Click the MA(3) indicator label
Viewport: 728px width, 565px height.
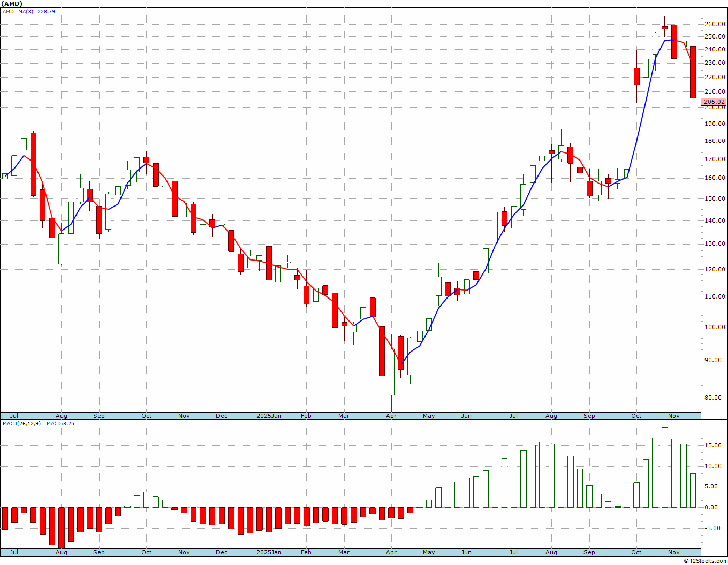tap(26, 11)
